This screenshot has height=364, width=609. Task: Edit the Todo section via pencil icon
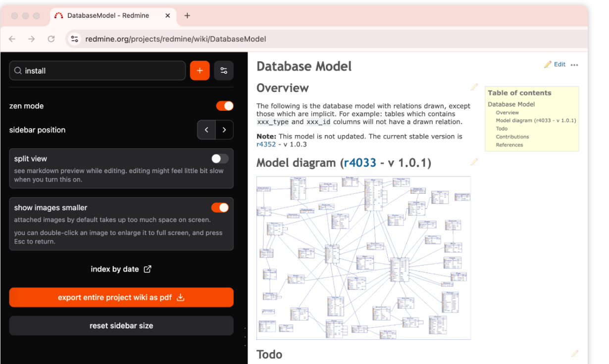(x=574, y=354)
